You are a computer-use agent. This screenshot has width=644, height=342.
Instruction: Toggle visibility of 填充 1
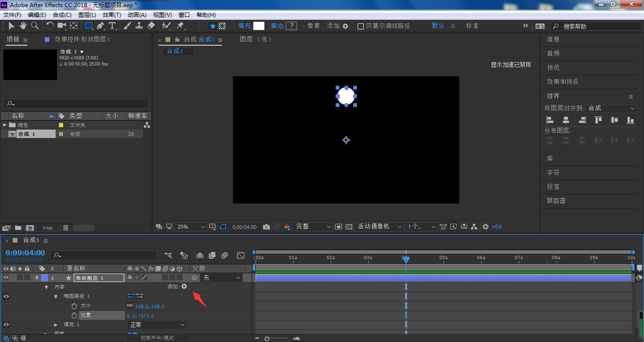[x=6, y=325]
